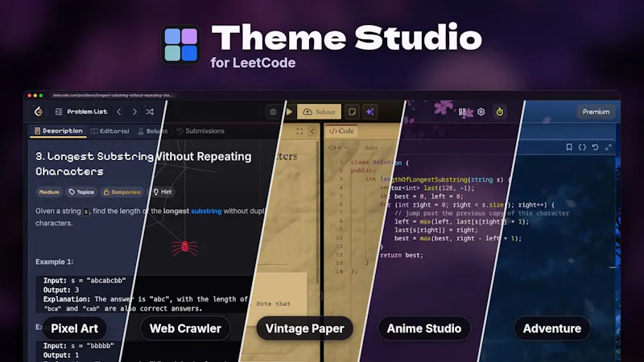Pick a random problem with shuffle icon
The height and width of the screenshot is (362, 644).
150,112
